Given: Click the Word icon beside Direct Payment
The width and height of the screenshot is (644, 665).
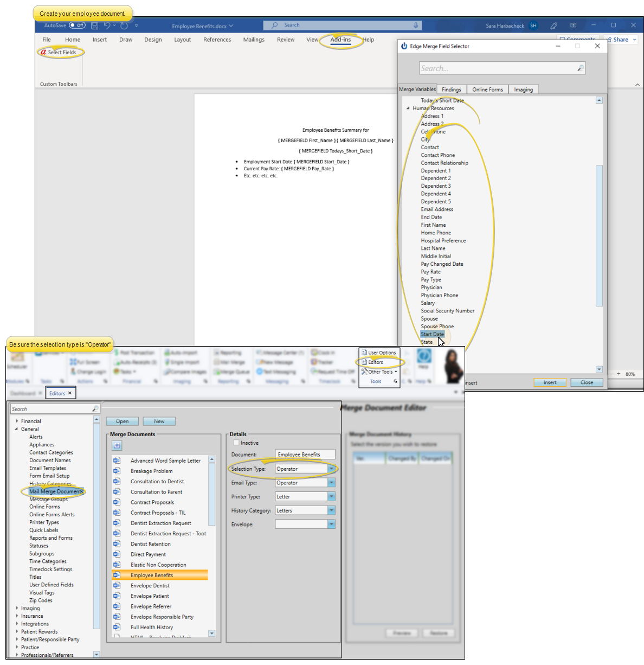Looking at the screenshot, I should coord(117,554).
